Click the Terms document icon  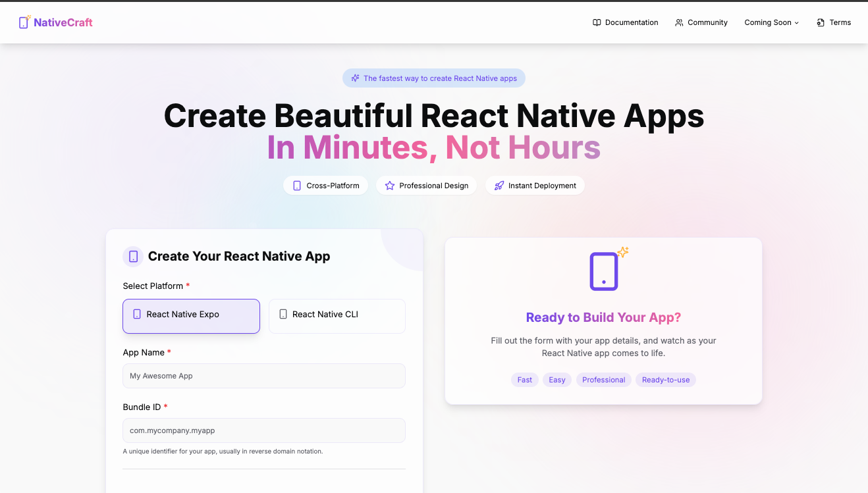coord(821,22)
